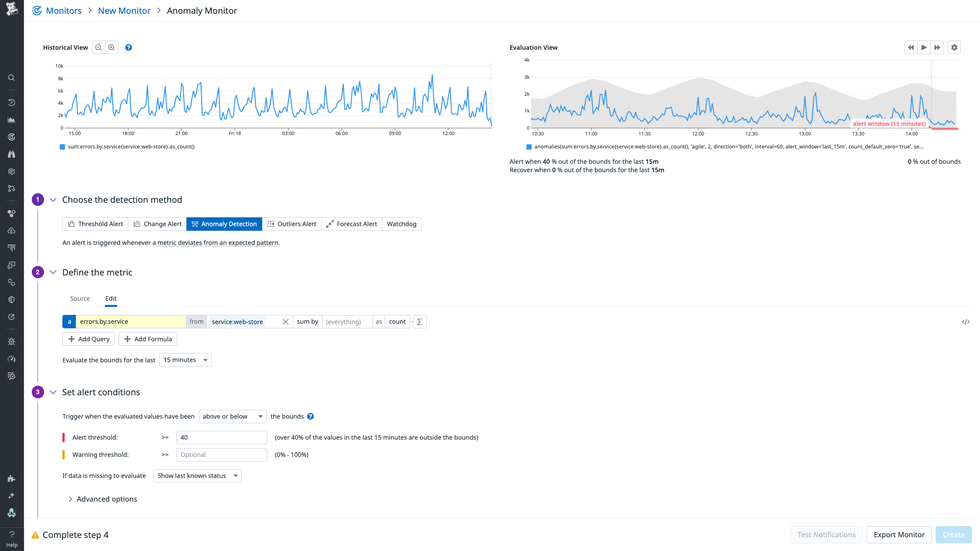Click the zoom-in magnifier above Historical View
The width and height of the screenshot is (980, 551).
[111, 47]
